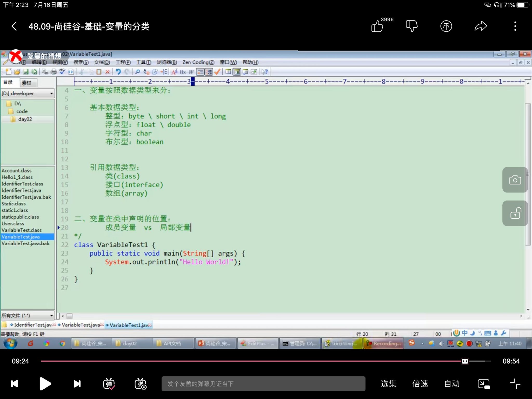
Task: Toggle line numbers toolbar button
Action: 209,72
